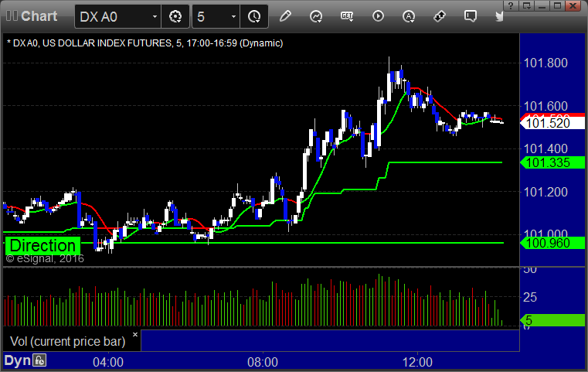The width and height of the screenshot is (588, 372).
Task: Expand the DX A0 symbol dropdown arrow
Action: pos(155,16)
